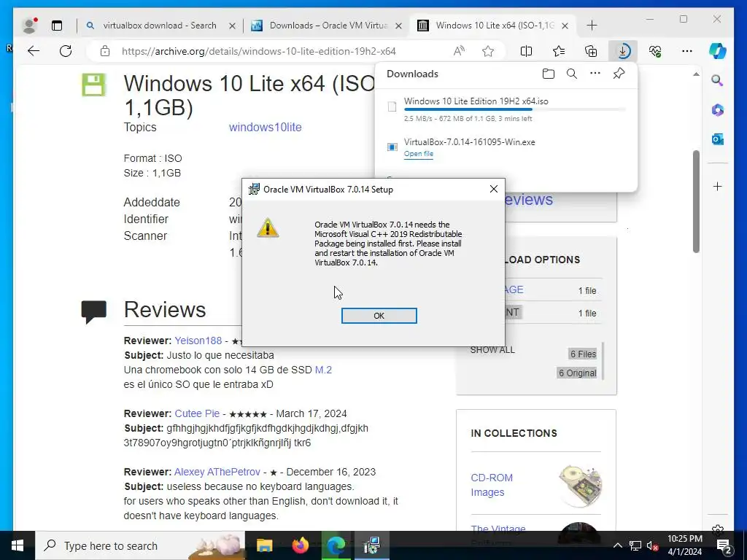Close the virtualbox download Search tab

[233, 26]
